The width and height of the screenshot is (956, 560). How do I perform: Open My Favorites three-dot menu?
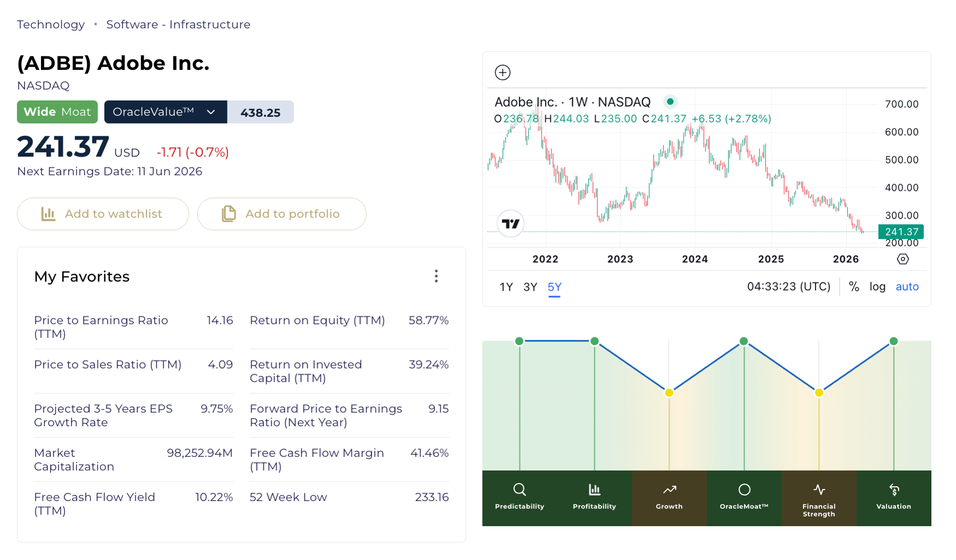click(x=436, y=276)
